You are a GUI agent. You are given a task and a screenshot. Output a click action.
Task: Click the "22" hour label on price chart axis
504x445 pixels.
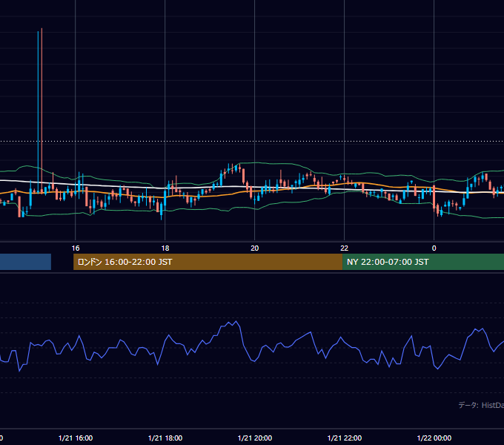(x=344, y=248)
